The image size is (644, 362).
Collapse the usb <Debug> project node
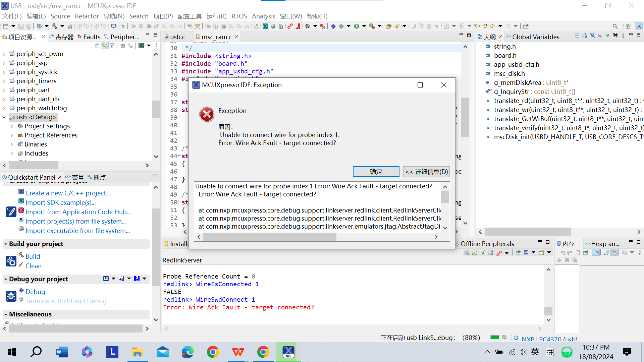(4, 117)
